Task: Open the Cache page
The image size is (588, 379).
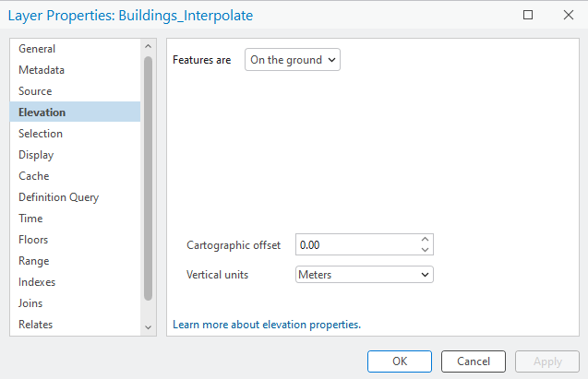Action: (33, 176)
